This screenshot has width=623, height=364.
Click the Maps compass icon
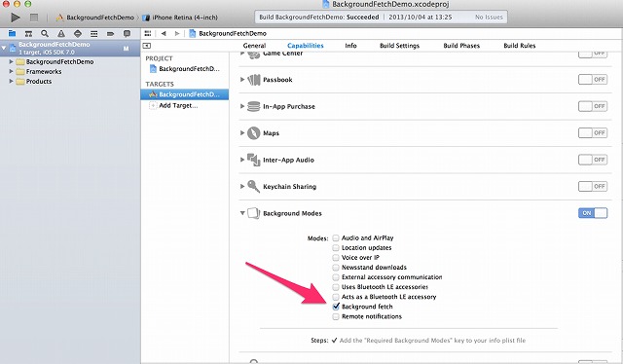tap(253, 133)
